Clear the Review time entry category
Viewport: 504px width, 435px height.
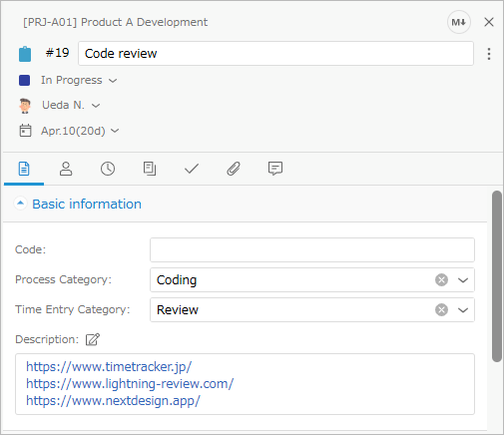(x=441, y=310)
